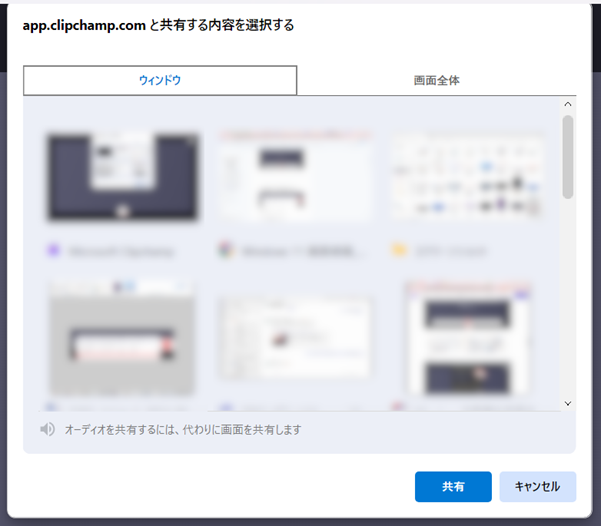Select the gray thumbnail with pink dialog bar
The image size is (601, 526).
click(x=122, y=337)
